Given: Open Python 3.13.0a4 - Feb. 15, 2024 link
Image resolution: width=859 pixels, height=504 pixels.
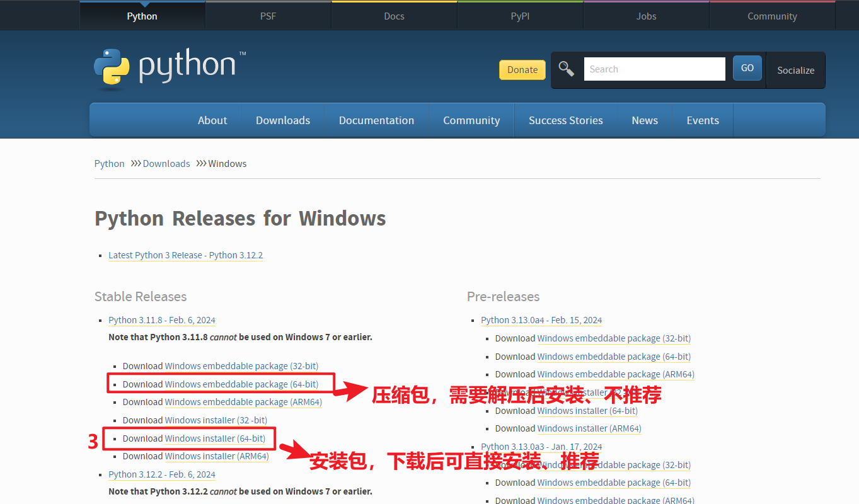Looking at the screenshot, I should coord(541,320).
